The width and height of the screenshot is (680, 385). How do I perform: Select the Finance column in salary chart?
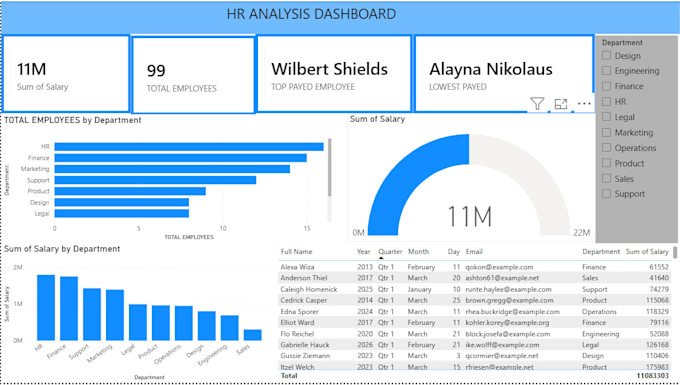69,308
